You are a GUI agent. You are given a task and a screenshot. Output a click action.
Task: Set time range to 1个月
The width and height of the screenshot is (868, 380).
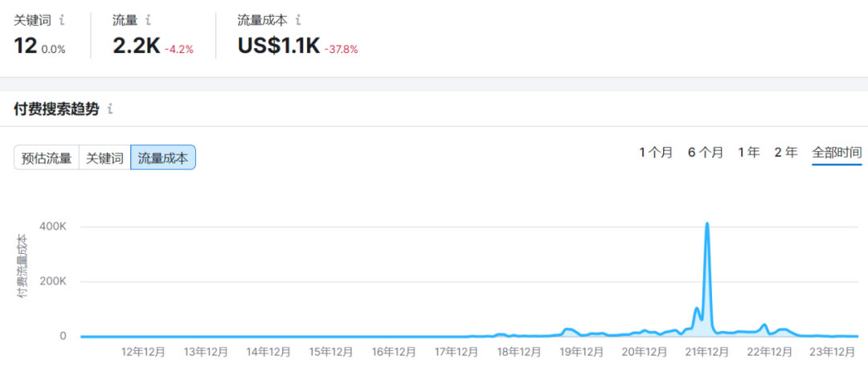click(x=656, y=153)
